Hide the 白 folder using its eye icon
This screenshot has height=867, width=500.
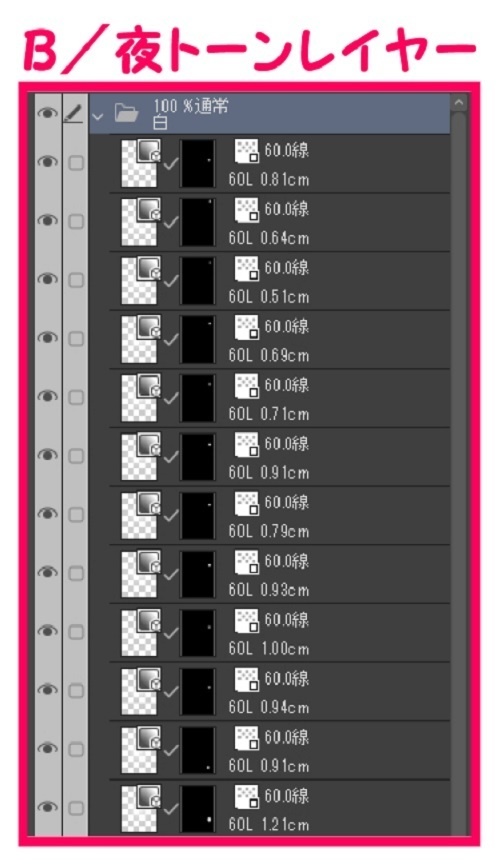pyautogui.click(x=47, y=113)
